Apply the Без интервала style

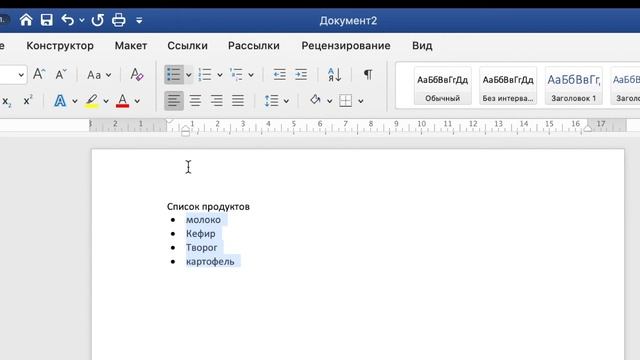(508, 86)
